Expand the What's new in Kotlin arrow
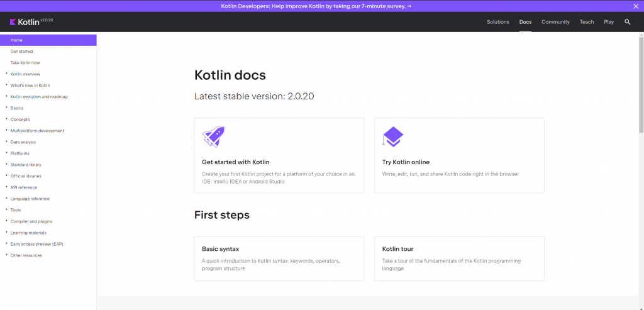This screenshot has width=644, height=310. [6, 85]
